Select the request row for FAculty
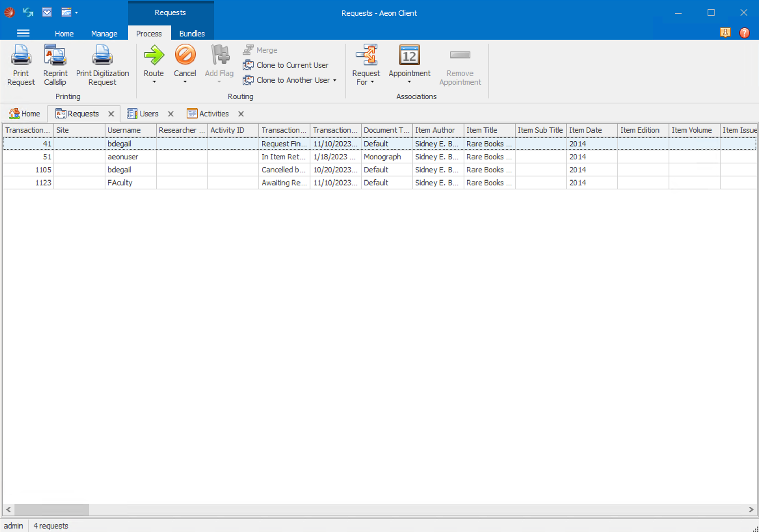This screenshot has height=532, width=759. pyautogui.click(x=120, y=183)
